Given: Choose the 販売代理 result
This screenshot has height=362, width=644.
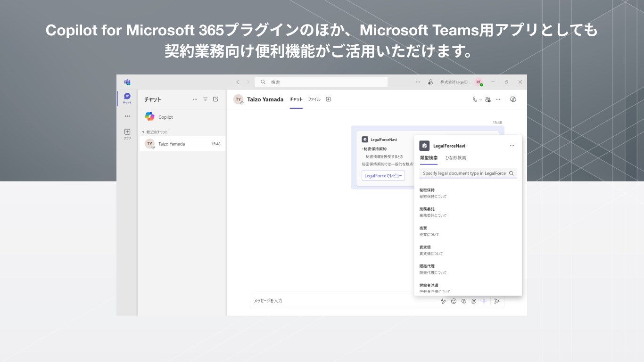Looking at the screenshot, I should click(468, 269).
